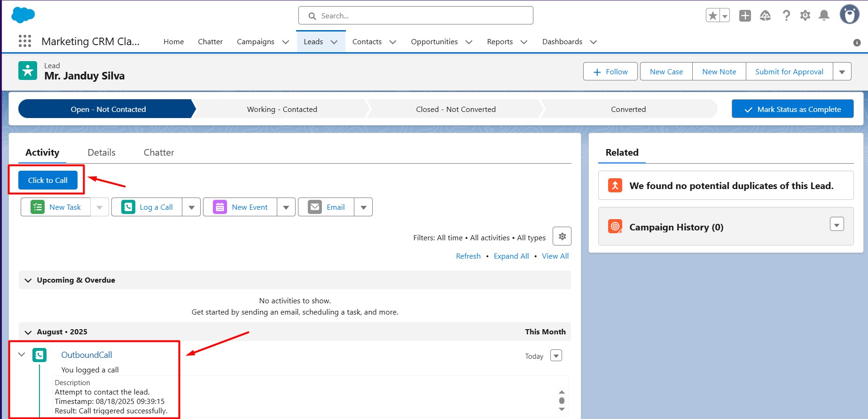
Task: Select the Working - Contacted status stage
Action: [282, 109]
